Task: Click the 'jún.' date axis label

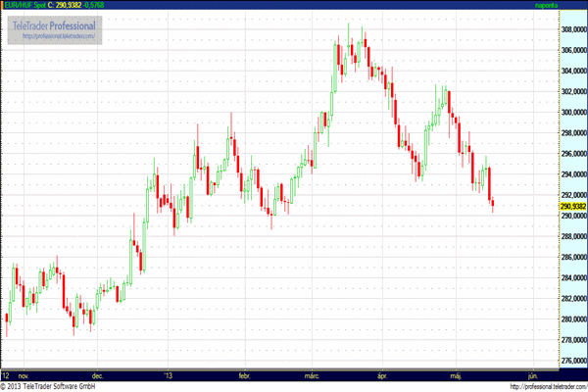Action: (532, 374)
